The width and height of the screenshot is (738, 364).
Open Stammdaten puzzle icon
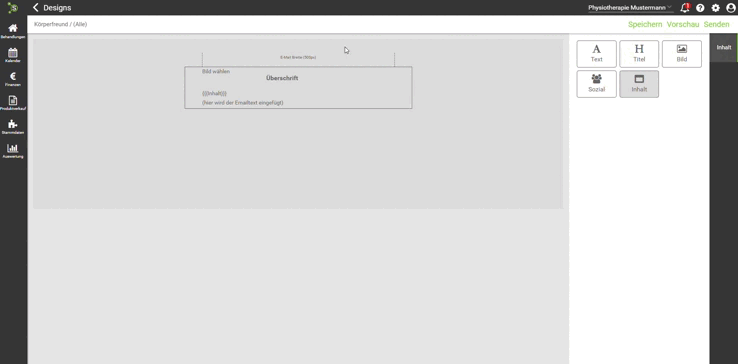click(x=13, y=124)
